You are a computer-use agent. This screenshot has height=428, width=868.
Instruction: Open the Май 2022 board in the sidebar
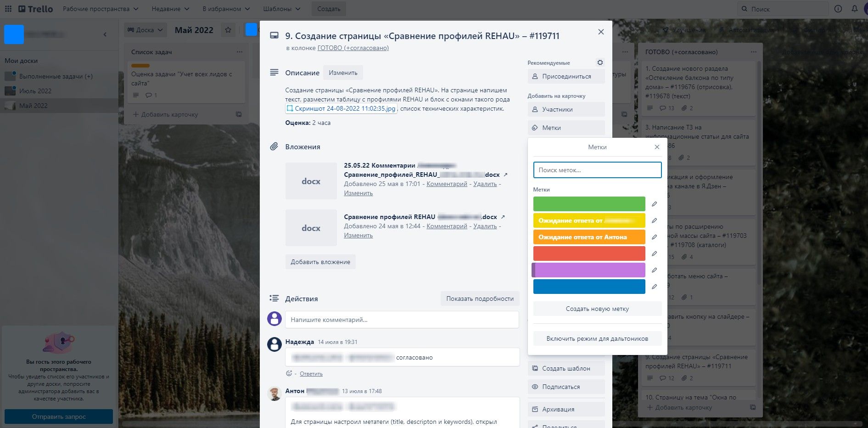(34, 106)
